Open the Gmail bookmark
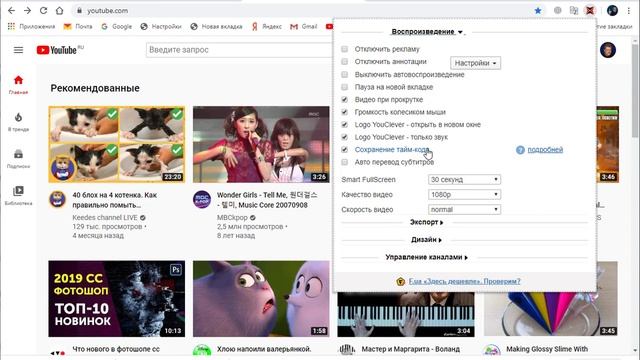Screen dimensions: 640x360 tap(303, 26)
